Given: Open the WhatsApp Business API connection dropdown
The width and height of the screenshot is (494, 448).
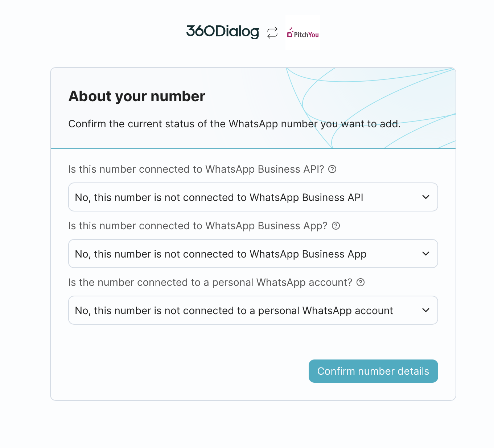Looking at the screenshot, I should click(x=253, y=197).
